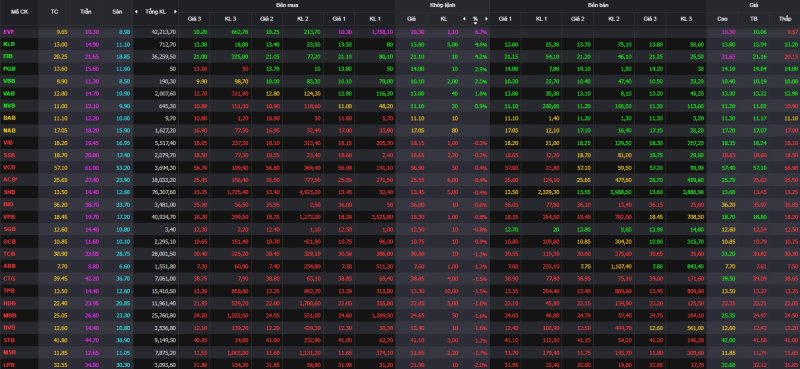Click the right arrow beside Tổng KL
The width and height of the screenshot is (800, 369).
click(176, 11)
